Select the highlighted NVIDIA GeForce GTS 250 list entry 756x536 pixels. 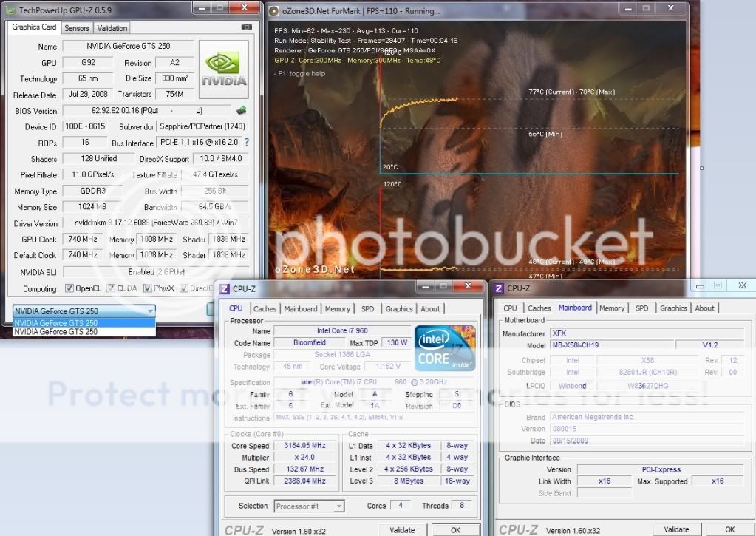pyautogui.click(x=84, y=323)
